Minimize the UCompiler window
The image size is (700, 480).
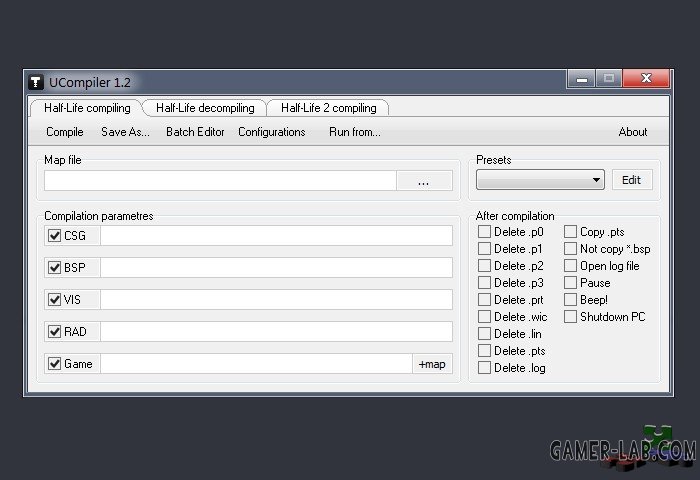581,79
